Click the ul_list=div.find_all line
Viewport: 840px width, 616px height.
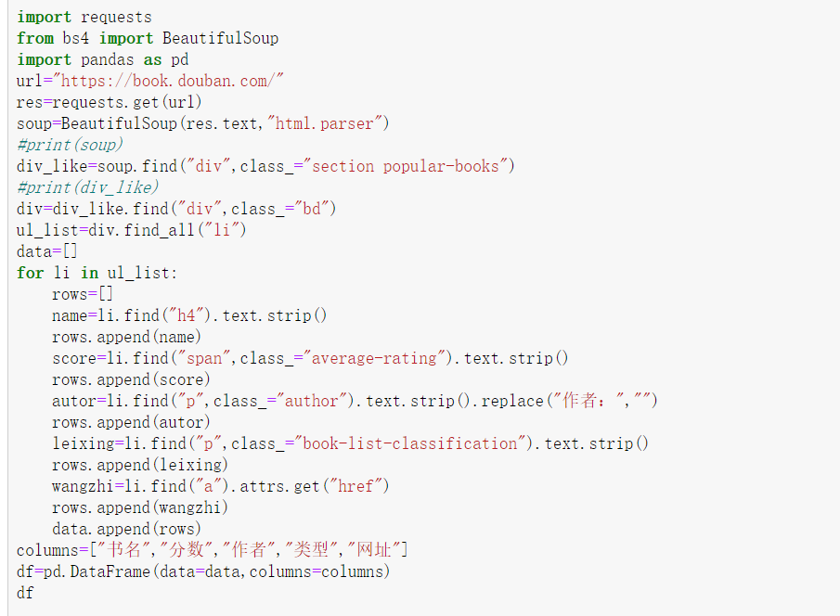coord(132,230)
